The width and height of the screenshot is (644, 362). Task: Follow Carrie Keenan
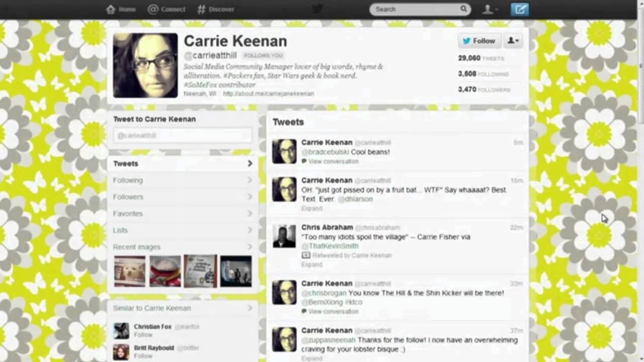point(479,41)
